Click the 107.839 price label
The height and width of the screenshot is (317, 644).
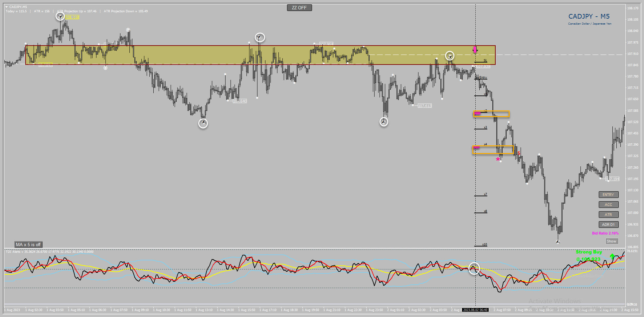click(483, 67)
